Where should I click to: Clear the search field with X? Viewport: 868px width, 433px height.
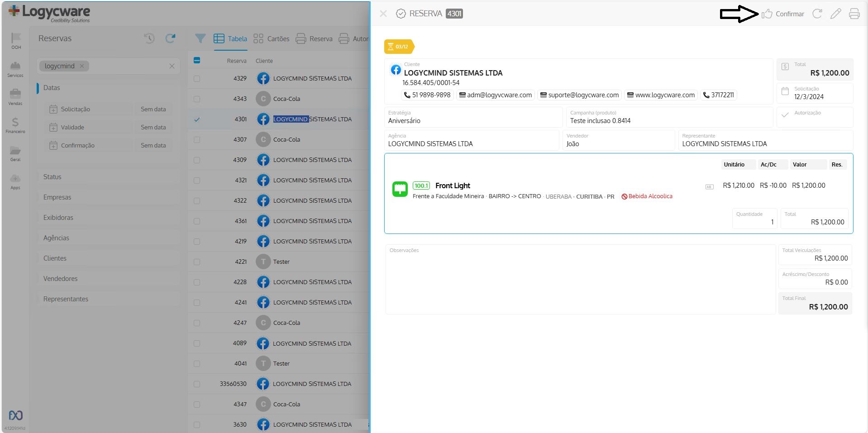(x=172, y=66)
